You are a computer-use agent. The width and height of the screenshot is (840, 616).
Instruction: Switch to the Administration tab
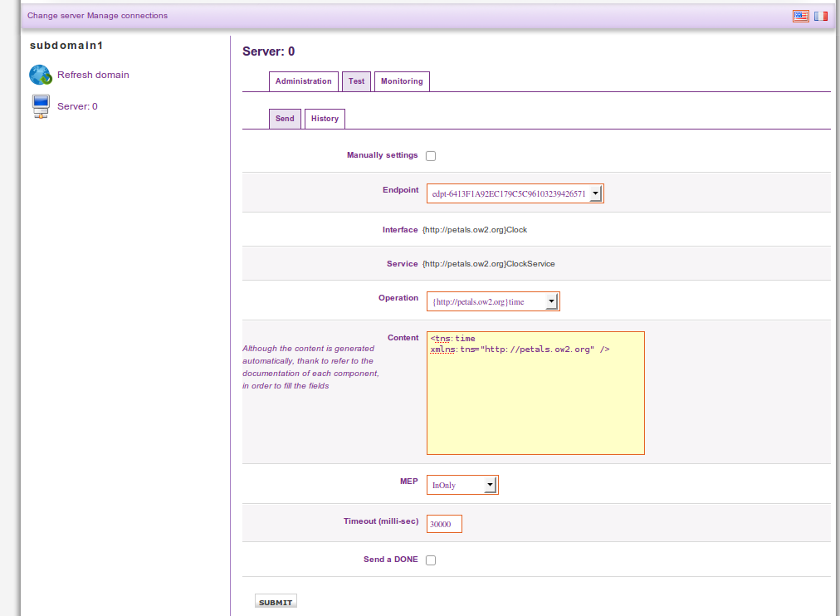pos(303,81)
